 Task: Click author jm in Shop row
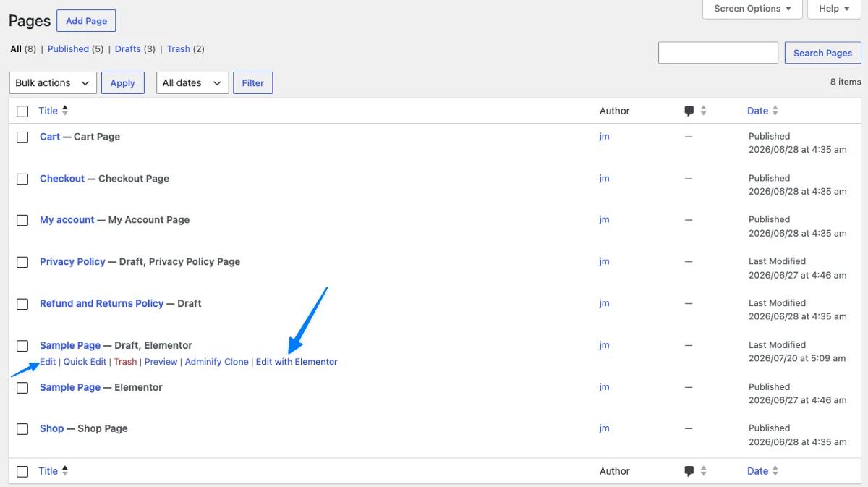605,429
